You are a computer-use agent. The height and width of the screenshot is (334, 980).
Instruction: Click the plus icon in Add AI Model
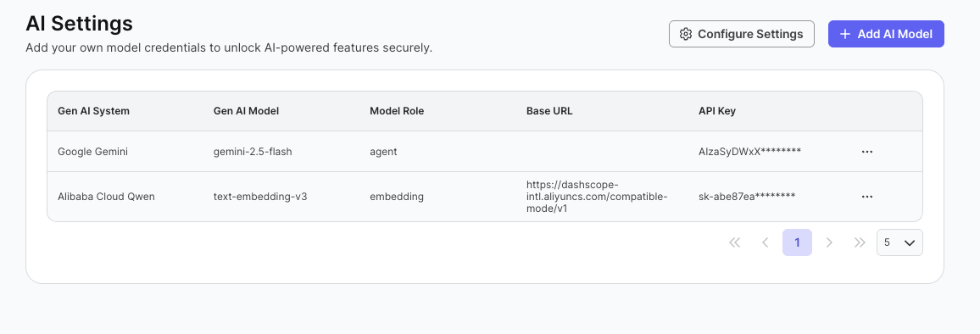coord(845,34)
